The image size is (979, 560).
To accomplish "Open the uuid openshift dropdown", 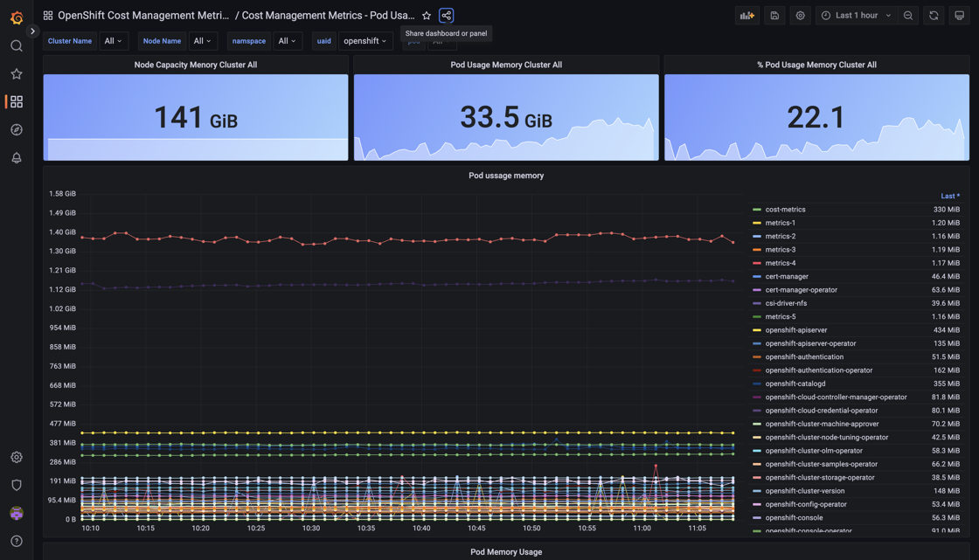I will (365, 41).
